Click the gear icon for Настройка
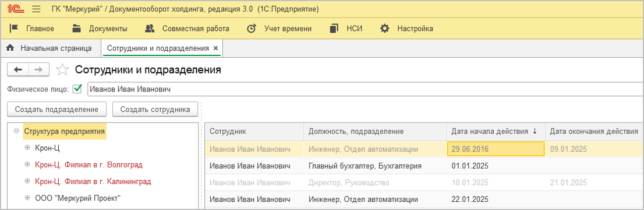The height and width of the screenshot is (210, 644). [384, 29]
